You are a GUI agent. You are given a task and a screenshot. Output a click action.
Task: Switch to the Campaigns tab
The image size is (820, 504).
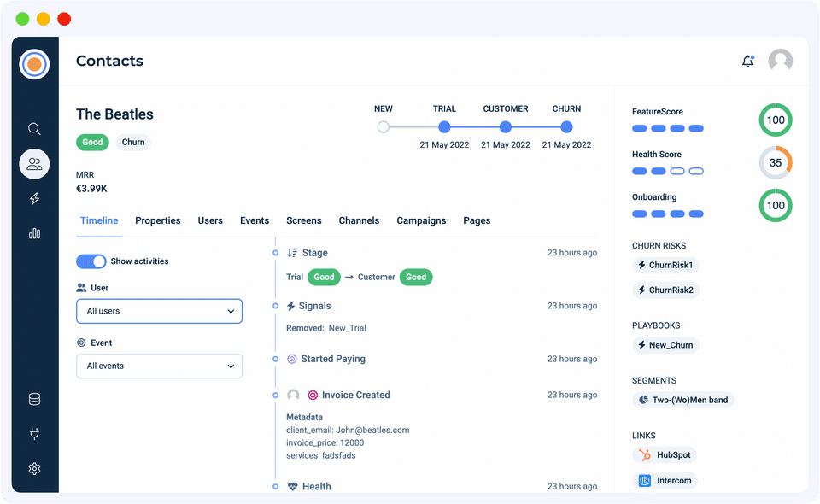click(421, 220)
